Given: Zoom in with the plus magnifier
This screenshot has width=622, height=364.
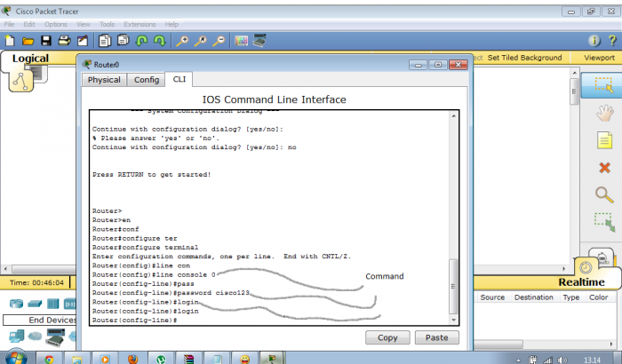Looking at the screenshot, I should pyautogui.click(x=182, y=41).
